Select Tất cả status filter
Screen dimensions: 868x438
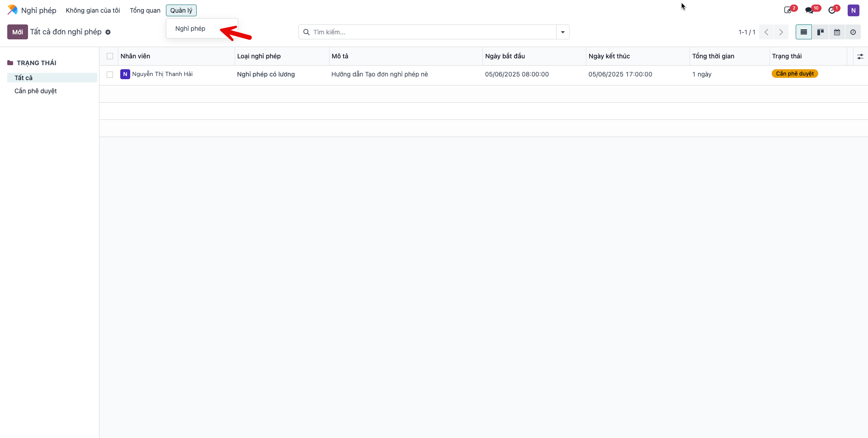(52, 78)
